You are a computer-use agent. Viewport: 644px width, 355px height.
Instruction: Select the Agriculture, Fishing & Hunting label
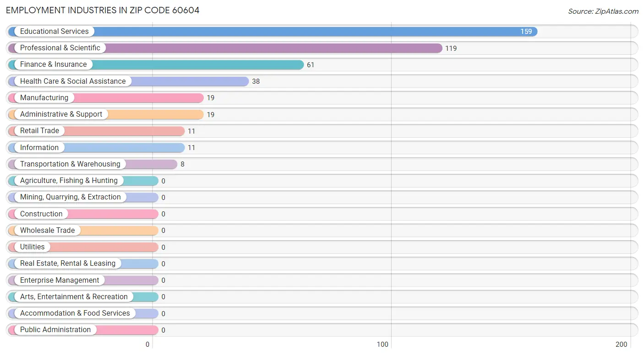(69, 181)
